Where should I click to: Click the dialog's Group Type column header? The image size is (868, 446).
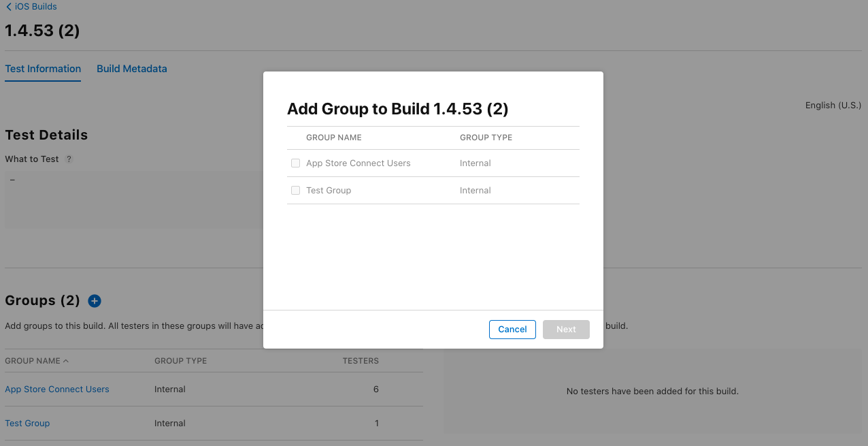pos(486,138)
